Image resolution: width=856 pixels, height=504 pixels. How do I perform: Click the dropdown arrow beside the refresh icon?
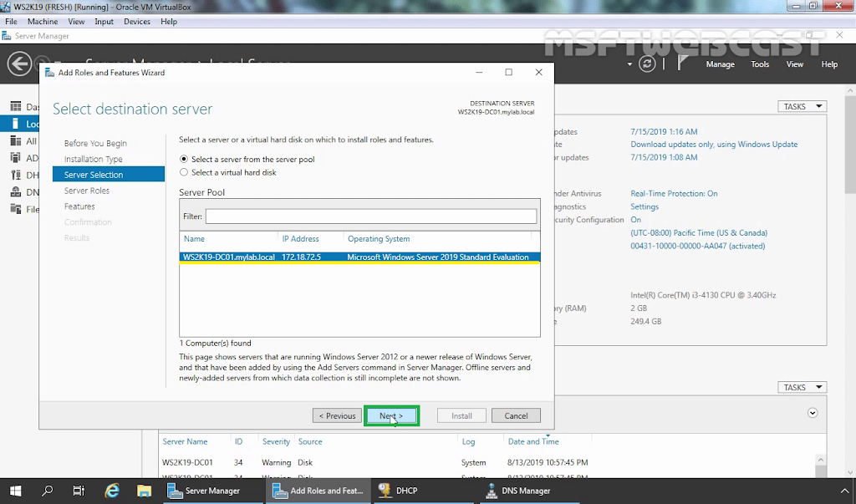(629, 64)
